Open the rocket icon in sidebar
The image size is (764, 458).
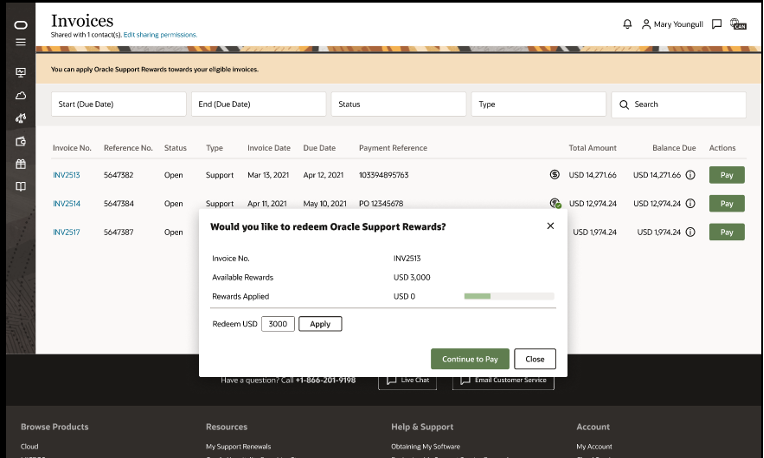pyautogui.click(x=20, y=118)
